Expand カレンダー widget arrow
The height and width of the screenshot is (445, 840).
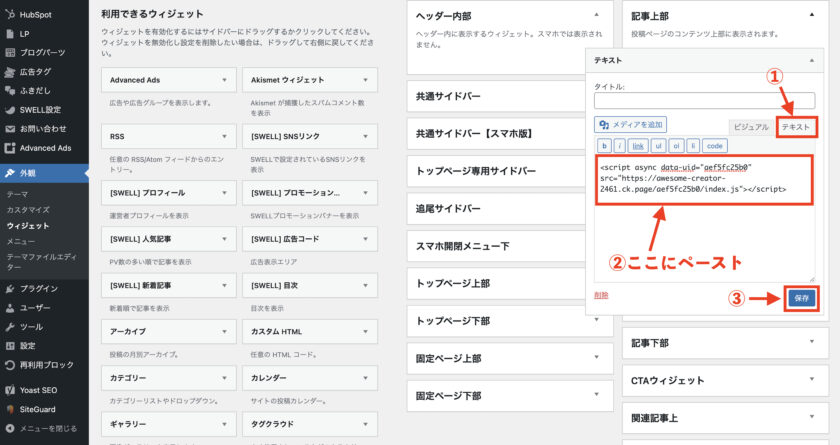(365, 378)
